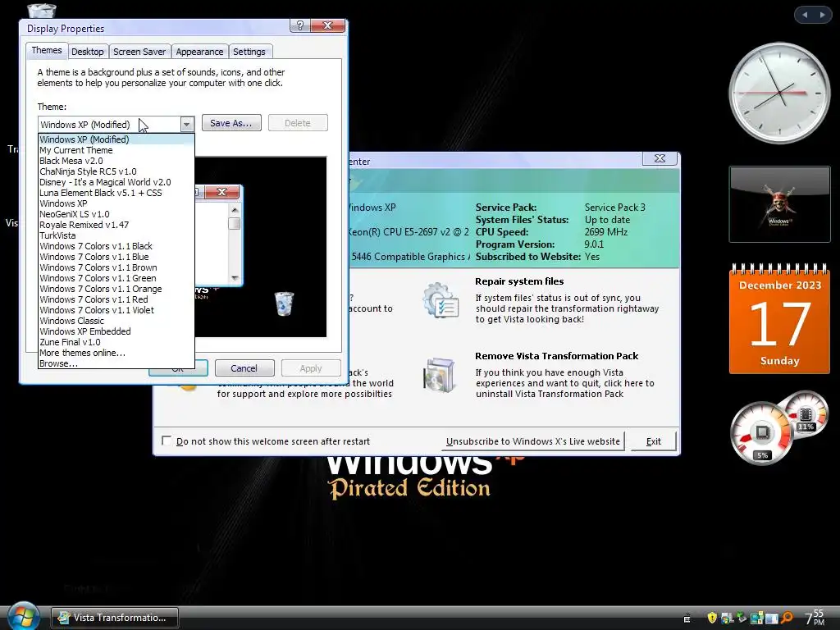
Task: Choose Windows 7 Colors v1.1 Violet
Action: pyautogui.click(x=116, y=310)
